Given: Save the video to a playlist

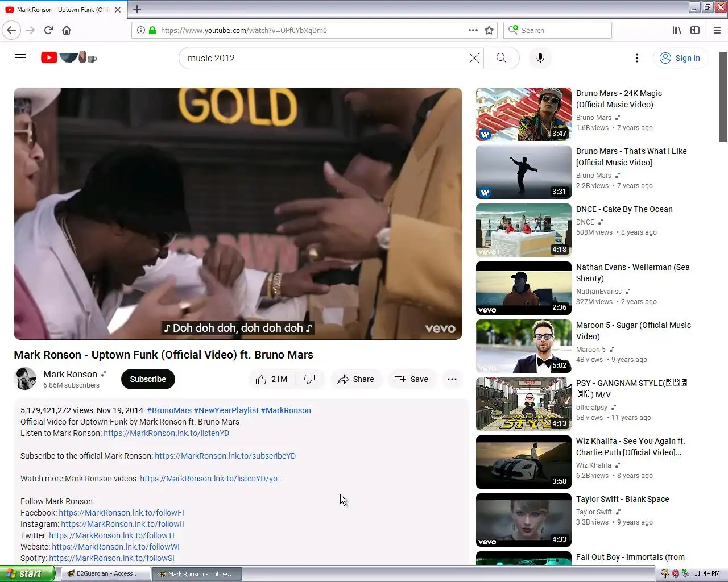Looking at the screenshot, I should pos(411,379).
